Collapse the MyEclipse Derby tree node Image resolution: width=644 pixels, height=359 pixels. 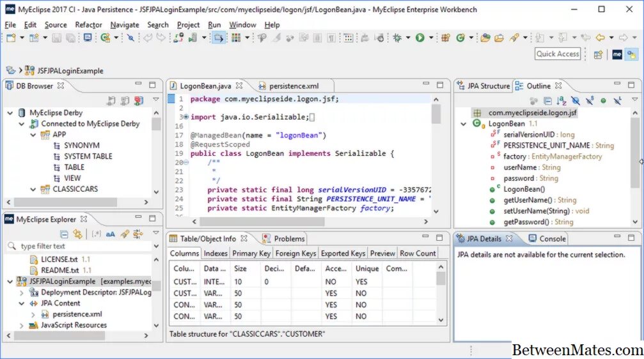[10, 113]
